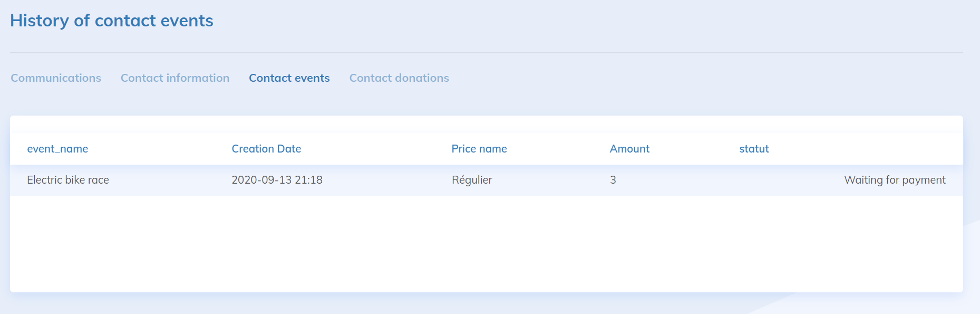Click the statut column header
980x314 pixels.
point(754,149)
